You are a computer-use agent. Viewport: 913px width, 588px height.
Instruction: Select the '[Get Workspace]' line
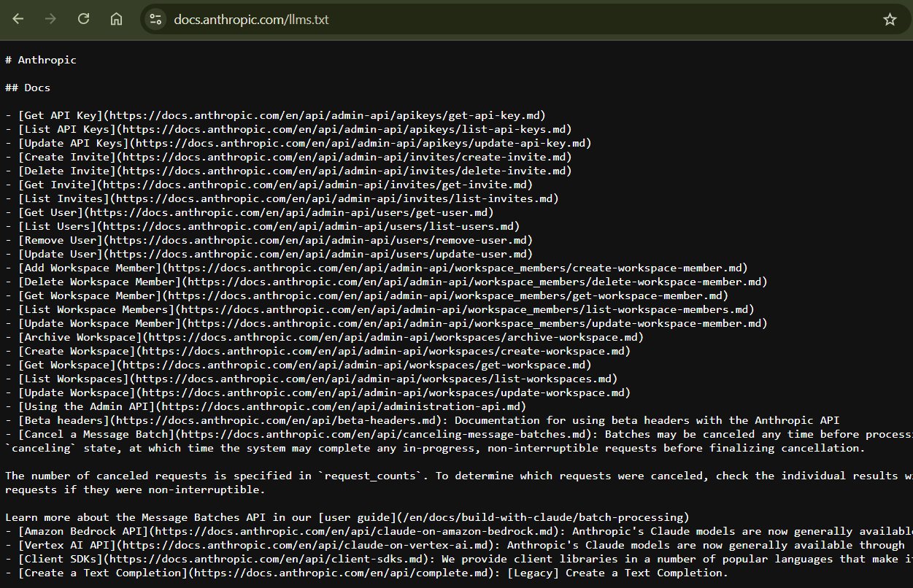click(298, 365)
